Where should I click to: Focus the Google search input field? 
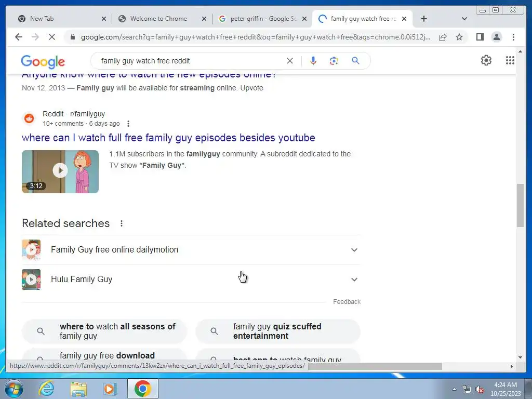coord(192,61)
